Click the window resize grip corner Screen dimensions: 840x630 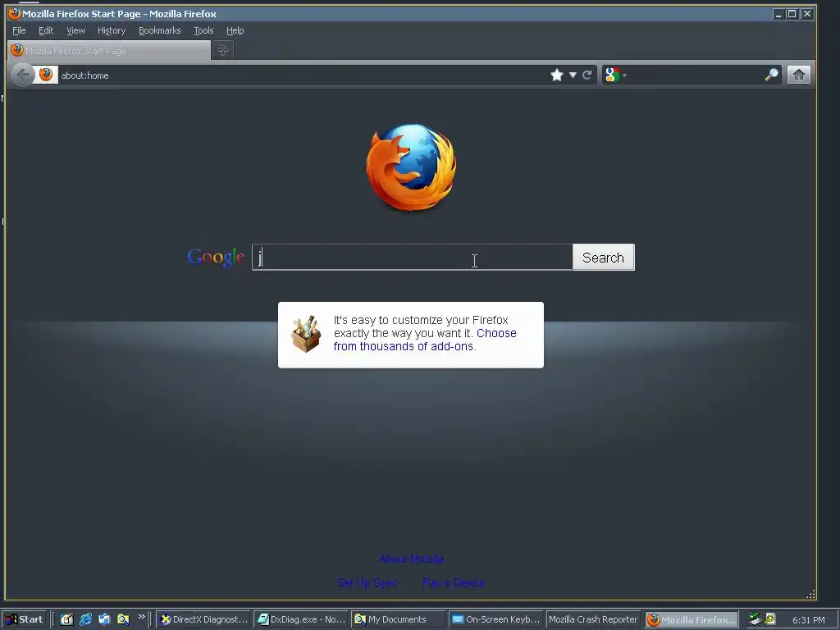810,594
